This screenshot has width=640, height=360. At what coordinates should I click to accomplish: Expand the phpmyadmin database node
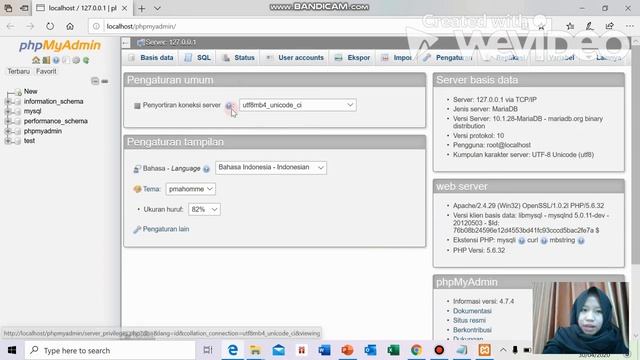point(8,131)
